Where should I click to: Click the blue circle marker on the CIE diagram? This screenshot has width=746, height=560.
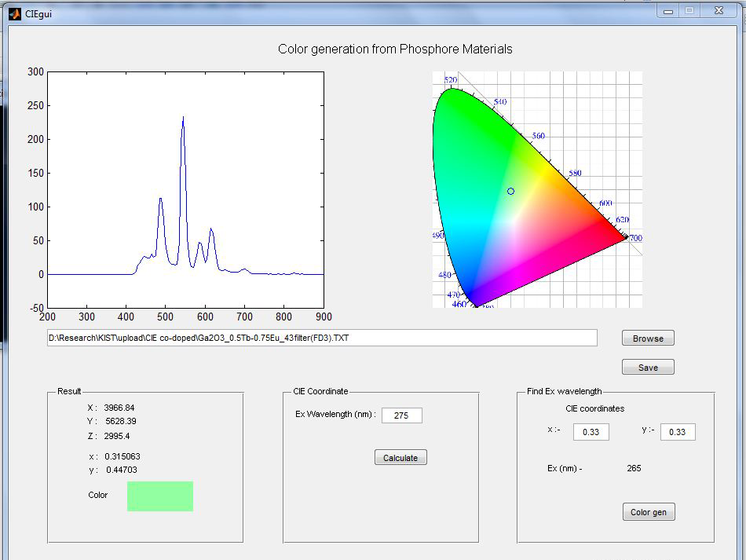tap(510, 192)
